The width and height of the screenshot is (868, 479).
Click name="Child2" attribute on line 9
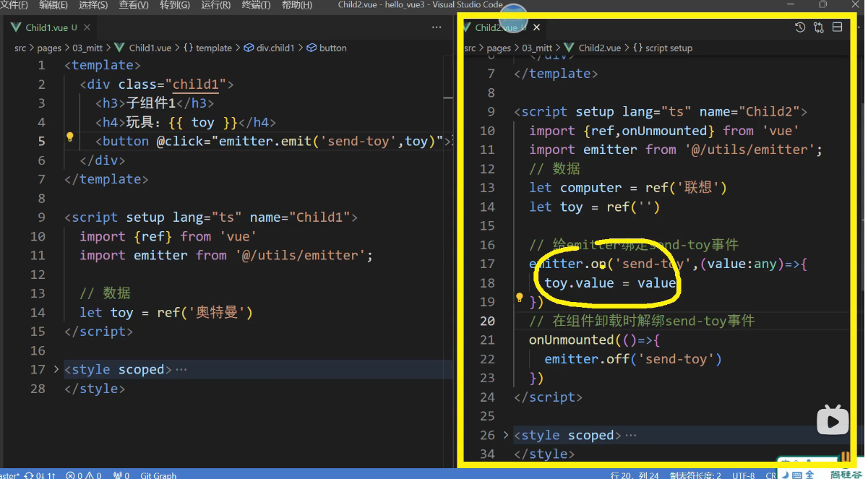coord(749,112)
